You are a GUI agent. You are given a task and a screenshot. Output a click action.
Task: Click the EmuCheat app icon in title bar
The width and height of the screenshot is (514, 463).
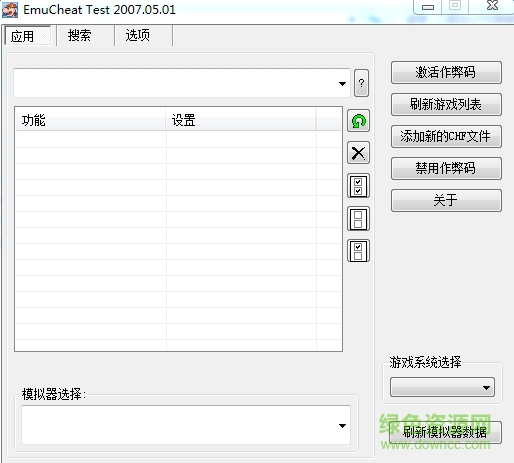tap(10, 10)
